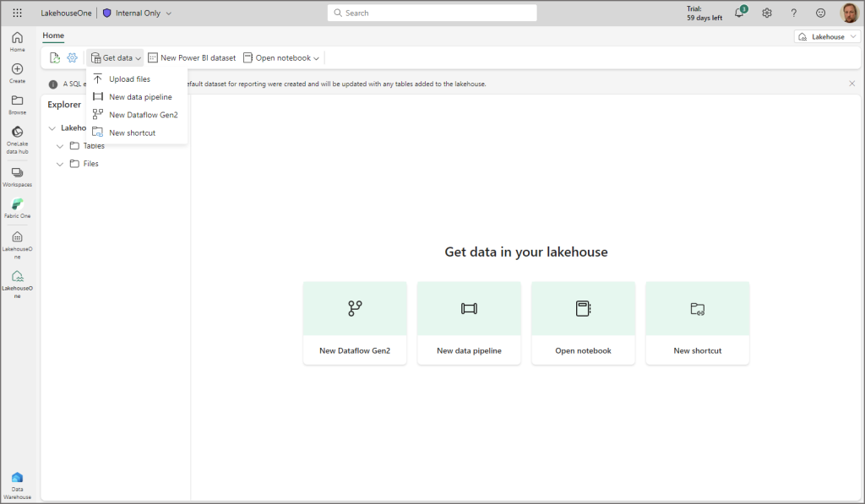This screenshot has width=865, height=504.
Task: Select the highlighted green LakehouseOne sidebar item
Action: click(17, 284)
